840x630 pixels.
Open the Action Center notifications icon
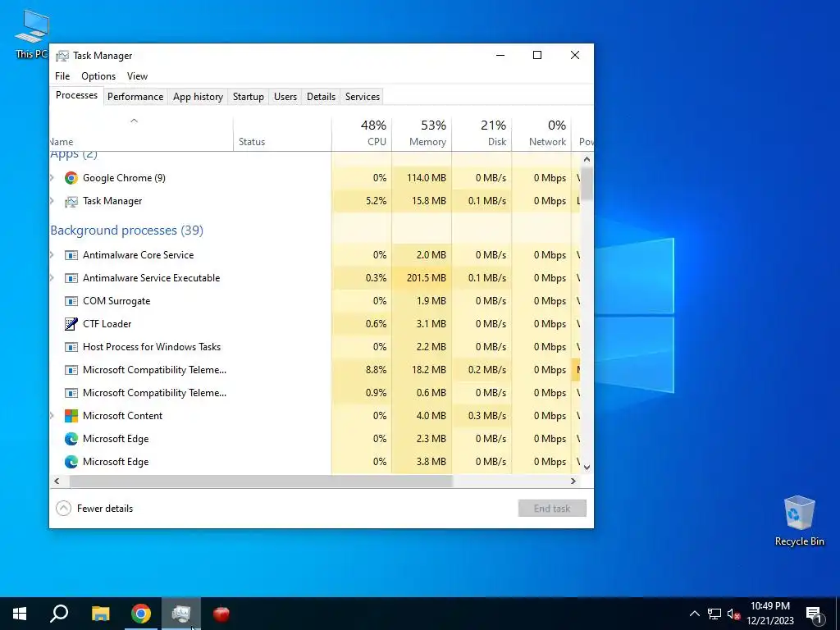[x=815, y=615]
